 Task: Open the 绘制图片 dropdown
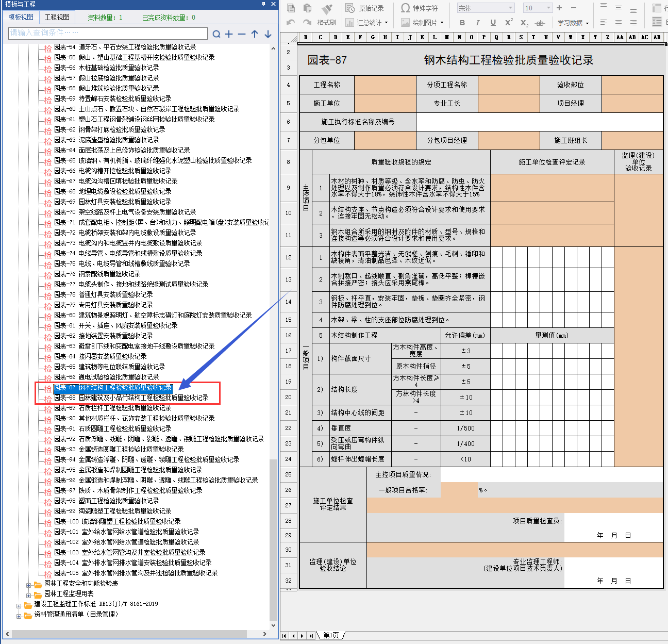pos(422,23)
